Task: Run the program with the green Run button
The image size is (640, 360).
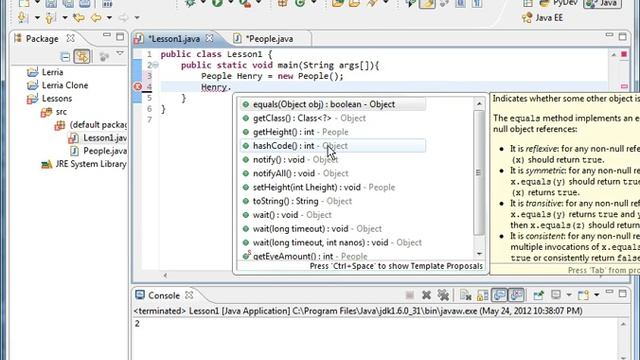Action: click(217, 3)
